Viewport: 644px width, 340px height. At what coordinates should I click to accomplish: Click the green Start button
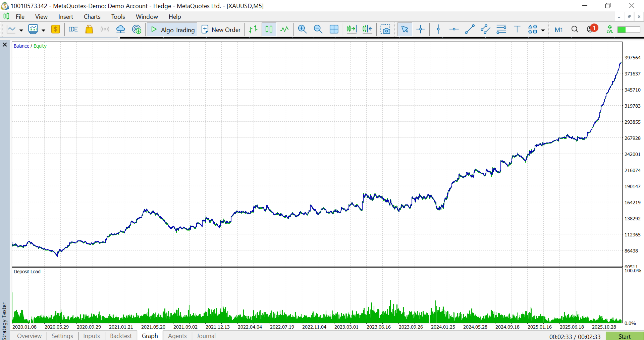(625, 336)
